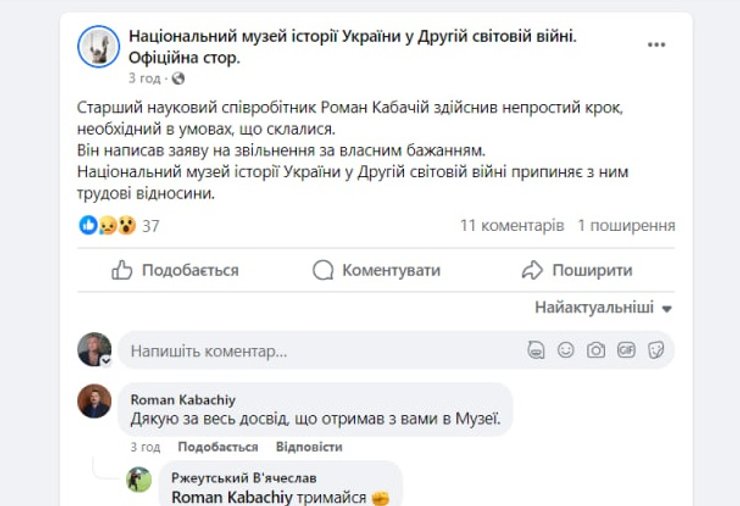Insert an emoji via the smiley icon
The height and width of the screenshot is (506, 740).
click(566, 351)
